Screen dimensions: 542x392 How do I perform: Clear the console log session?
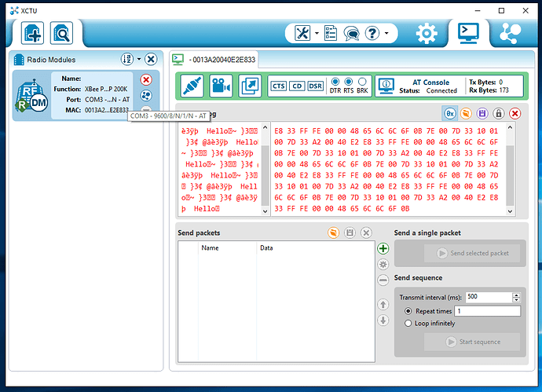pos(466,113)
